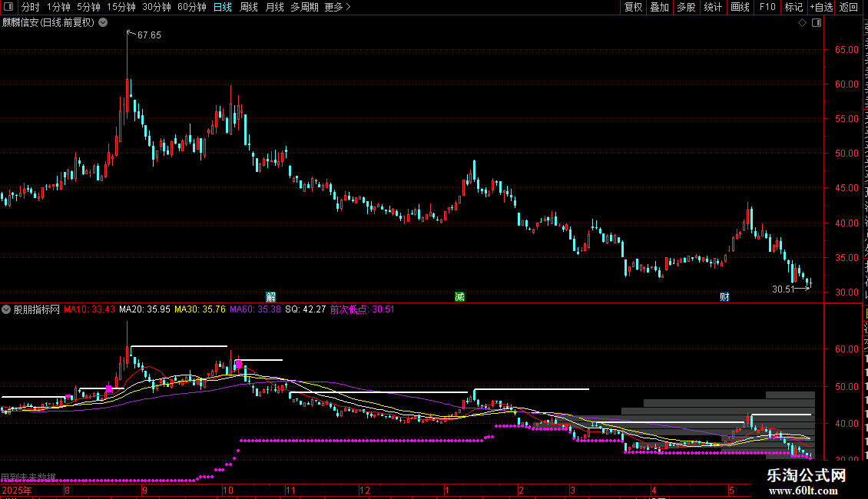Open F10 company information
The width and height of the screenshot is (868, 499).
point(767,7)
